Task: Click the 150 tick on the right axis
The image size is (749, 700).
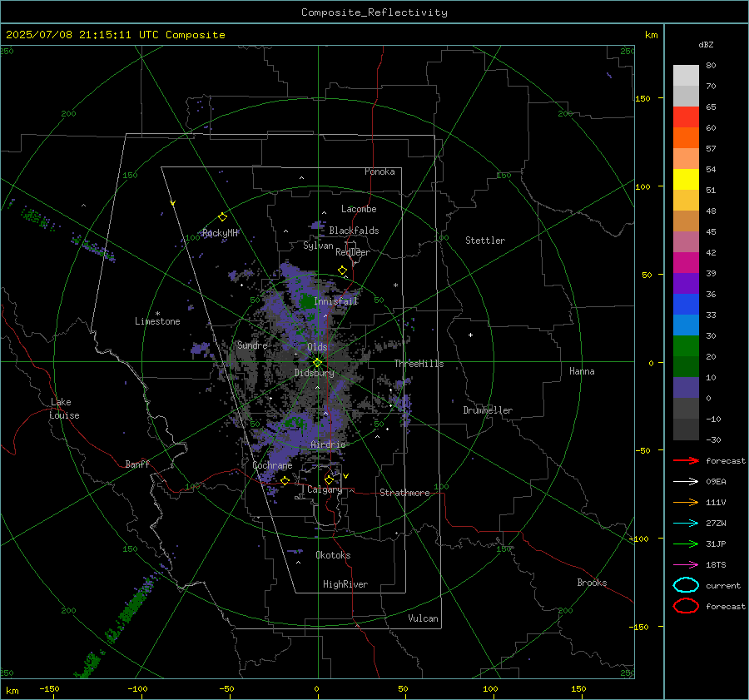Action: (642, 98)
